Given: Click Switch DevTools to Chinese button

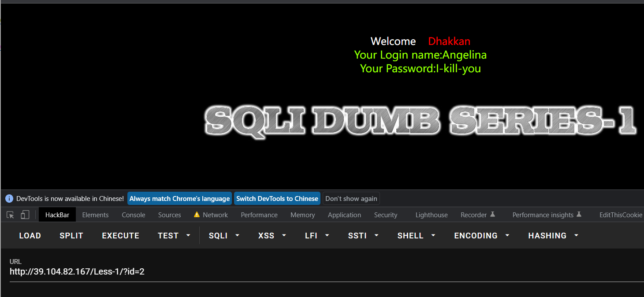Looking at the screenshot, I should (x=277, y=199).
